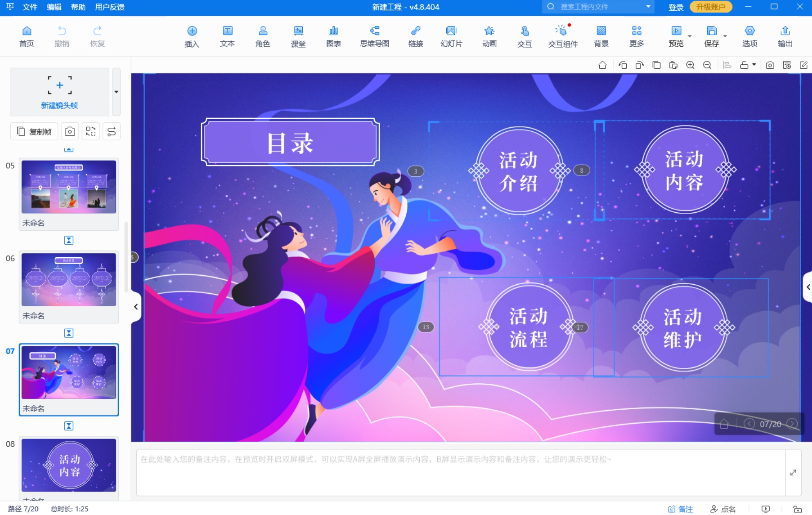Open the 更多 more tools menu
Screen dimensions: 812x515
click(637, 36)
